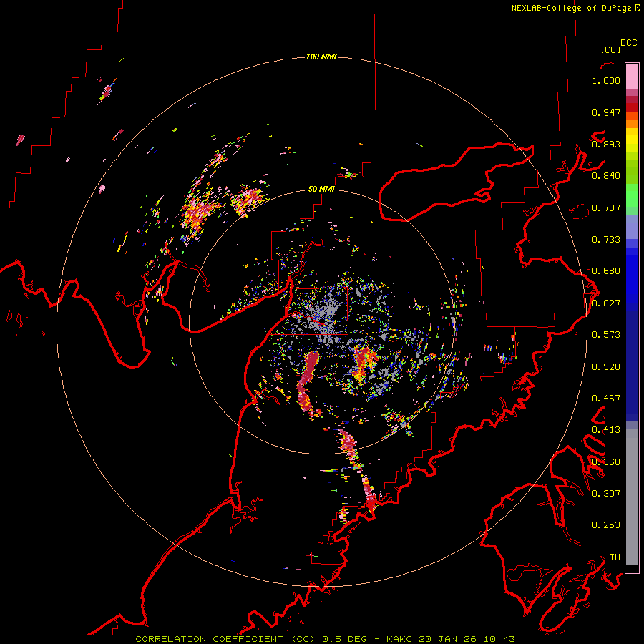The width and height of the screenshot is (644, 644).
Task: Click the [CC] legend unit label
Action: click(x=610, y=49)
